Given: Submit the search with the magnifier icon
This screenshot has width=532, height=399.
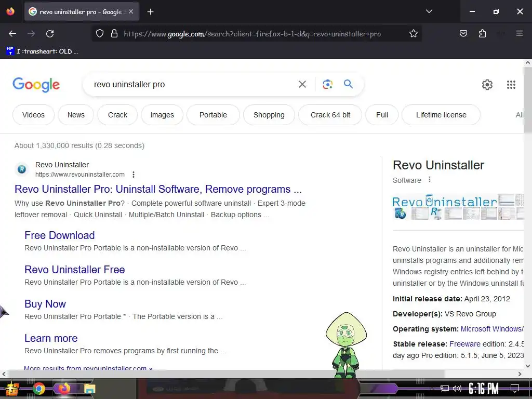Looking at the screenshot, I should coord(348,84).
